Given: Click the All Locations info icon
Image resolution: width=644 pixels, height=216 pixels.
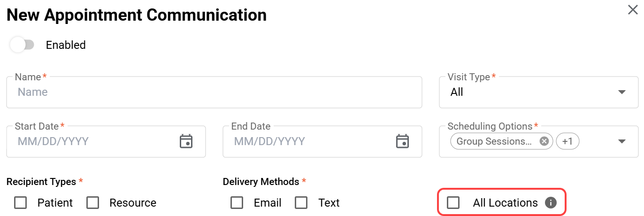Looking at the screenshot, I should click(551, 203).
